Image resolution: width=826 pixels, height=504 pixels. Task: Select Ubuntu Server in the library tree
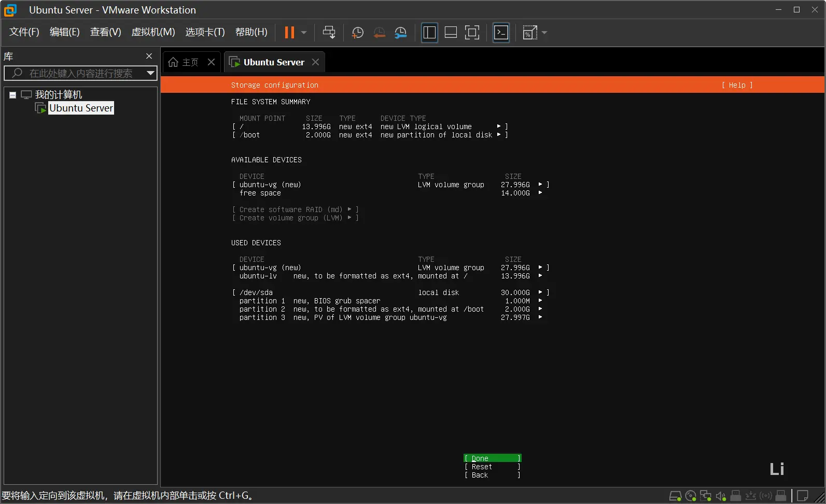point(81,108)
